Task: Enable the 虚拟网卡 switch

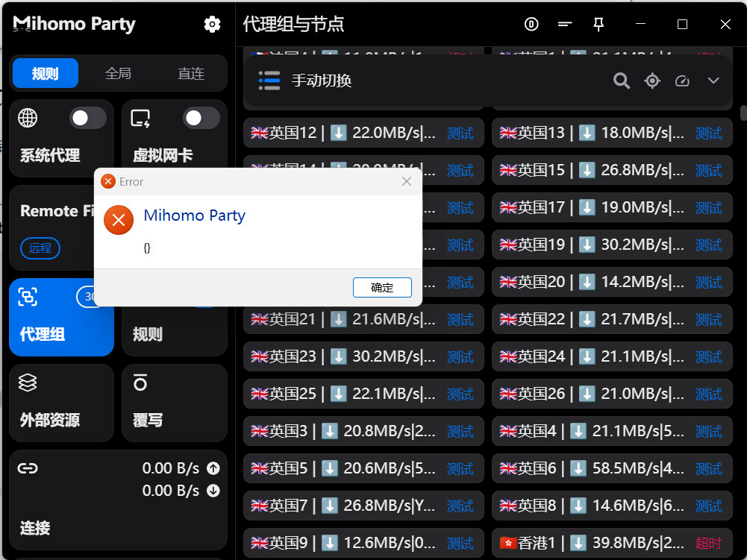Action: point(200,118)
